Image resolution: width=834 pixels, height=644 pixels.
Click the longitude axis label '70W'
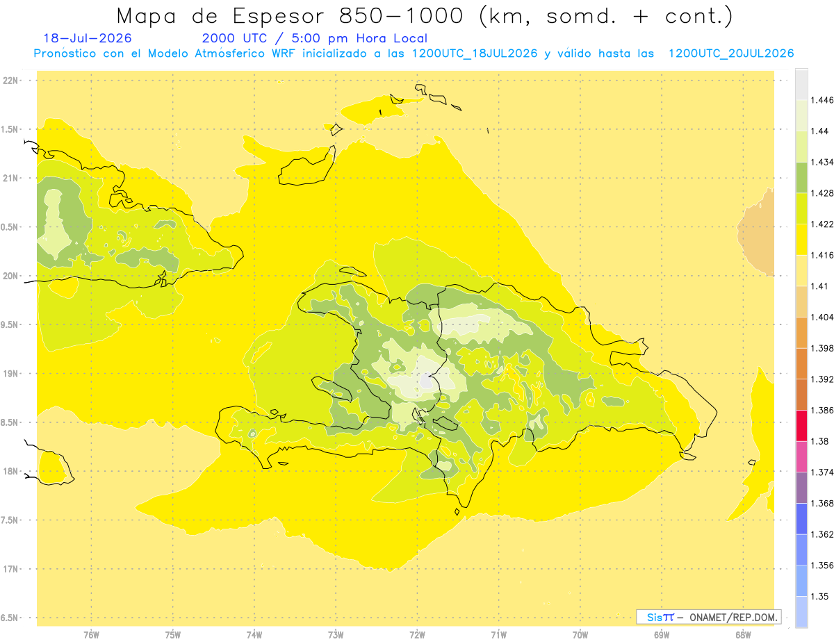580,635
